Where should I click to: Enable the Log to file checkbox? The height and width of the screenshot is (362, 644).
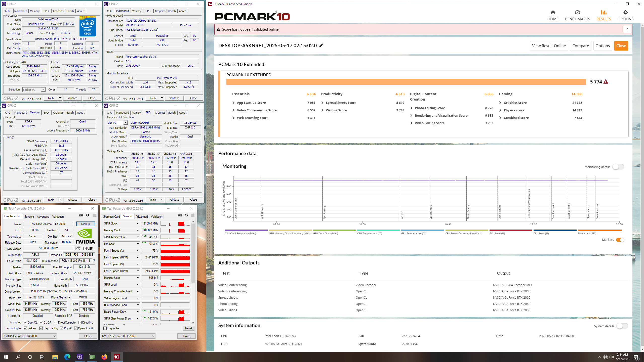click(105, 328)
